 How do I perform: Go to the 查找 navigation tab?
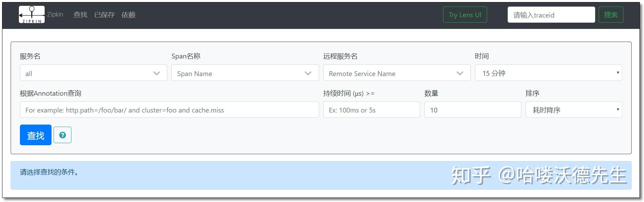tap(80, 15)
